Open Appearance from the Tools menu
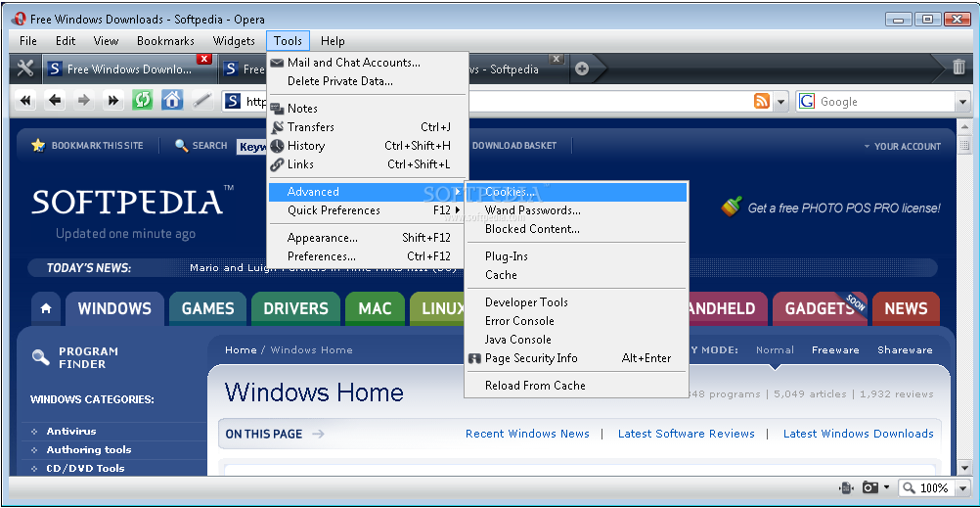The height and width of the screenshot is (508, 980). click(367, 238)
